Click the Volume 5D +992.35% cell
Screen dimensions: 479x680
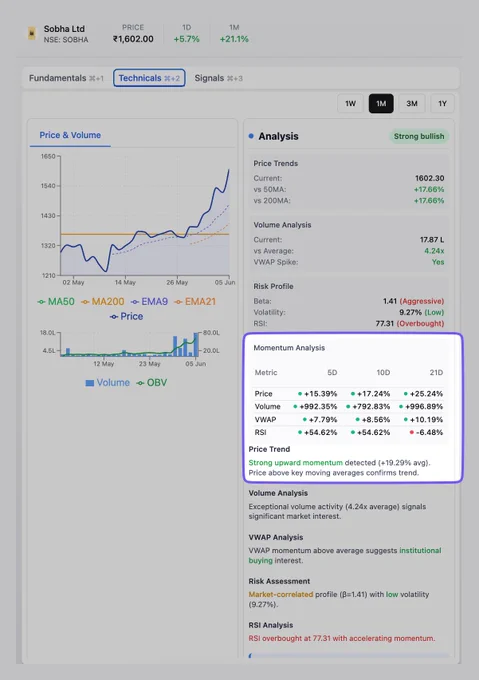[x=315, y=407]
